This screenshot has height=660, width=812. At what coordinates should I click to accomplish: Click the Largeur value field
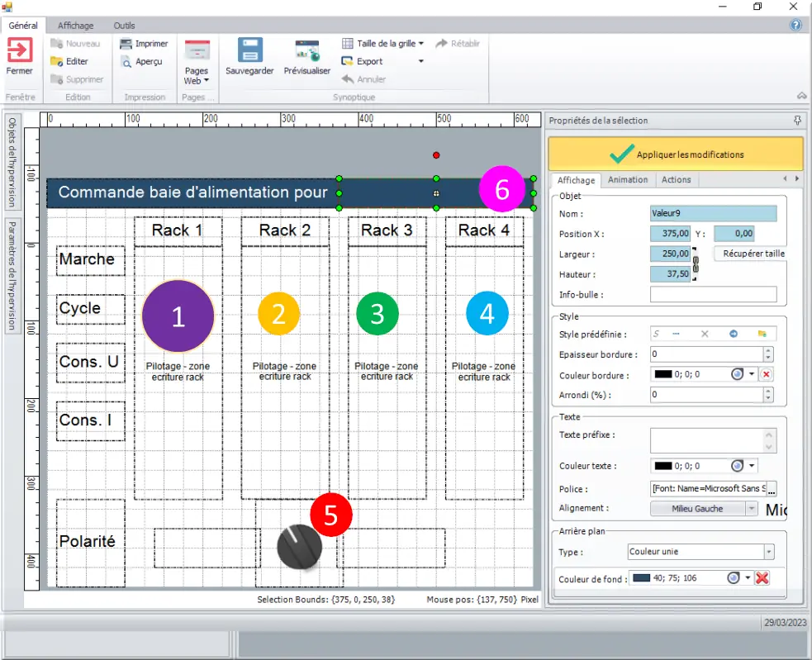click(670, 254)
